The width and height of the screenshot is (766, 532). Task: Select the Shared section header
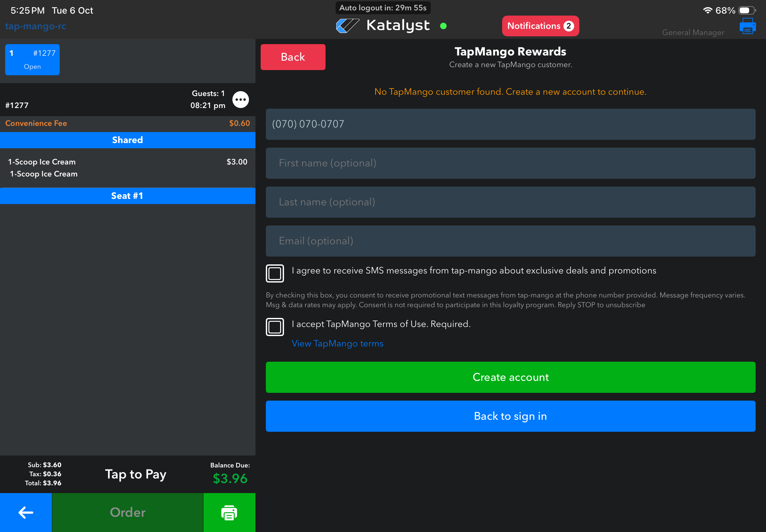tap(128, 140)
